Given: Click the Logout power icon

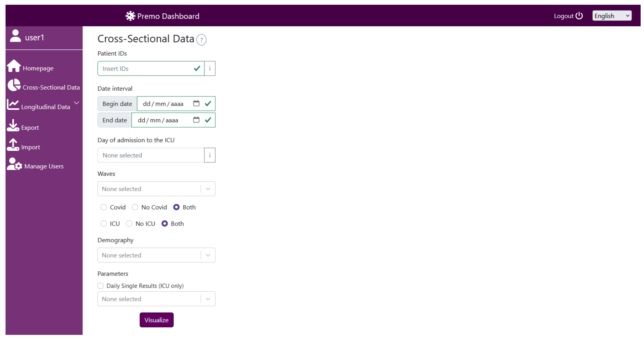Looking at the screenshot, I should (x=579, y=16).
